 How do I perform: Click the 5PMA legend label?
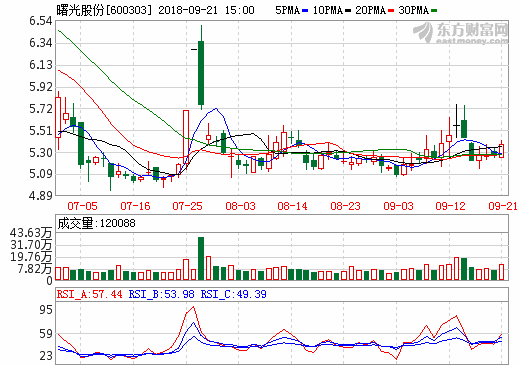click(288, 10)
